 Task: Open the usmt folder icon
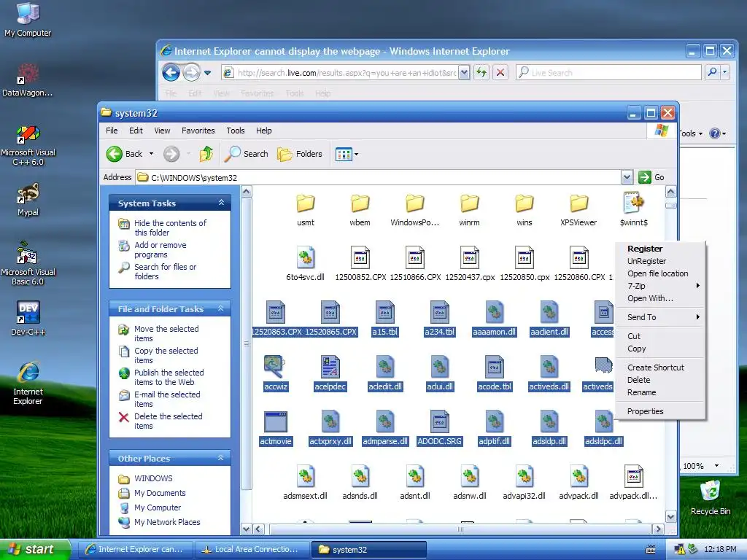(x=306, y=203)
